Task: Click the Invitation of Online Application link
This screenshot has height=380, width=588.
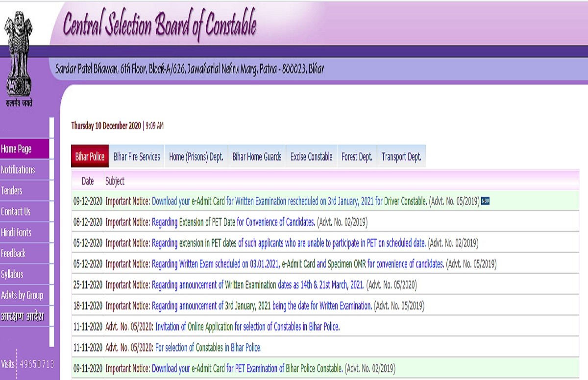Action: 247,327
